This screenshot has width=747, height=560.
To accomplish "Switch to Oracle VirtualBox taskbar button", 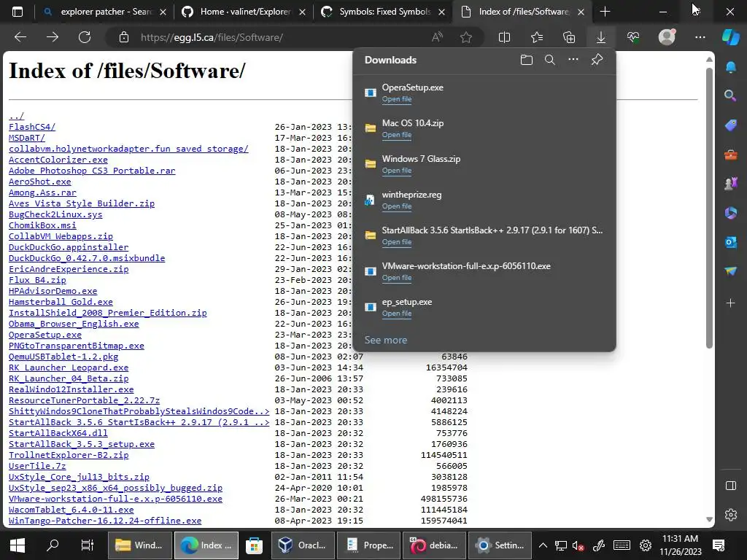I will (303, 545).
